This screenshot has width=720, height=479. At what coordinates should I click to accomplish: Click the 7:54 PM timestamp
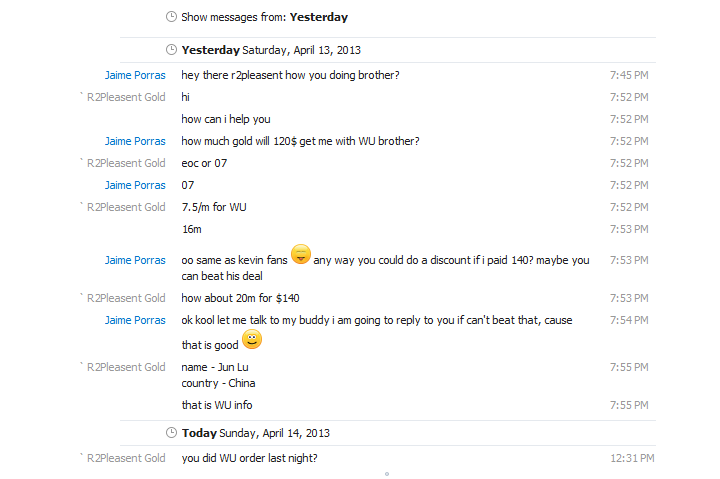(x=629, y=320)
